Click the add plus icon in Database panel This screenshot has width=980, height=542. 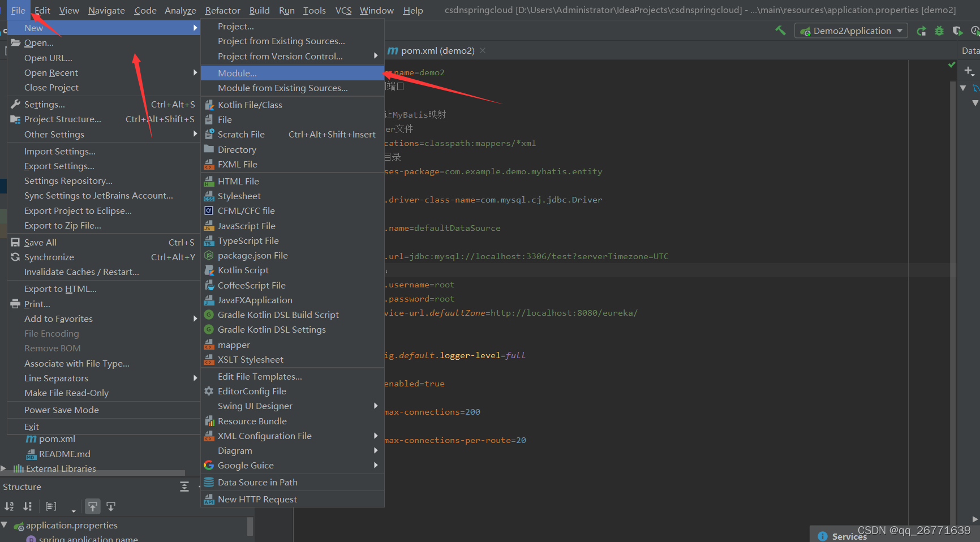pos(969,71)
